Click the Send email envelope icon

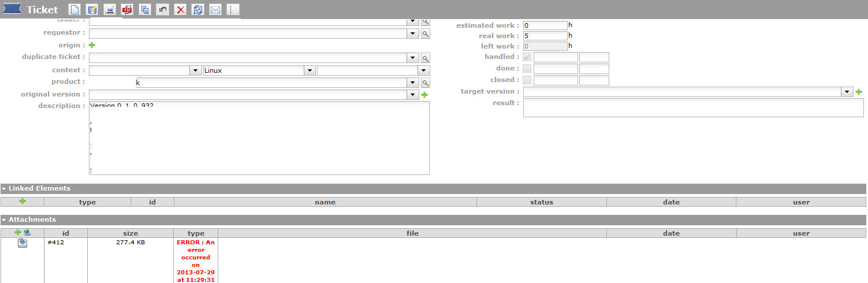215,9
